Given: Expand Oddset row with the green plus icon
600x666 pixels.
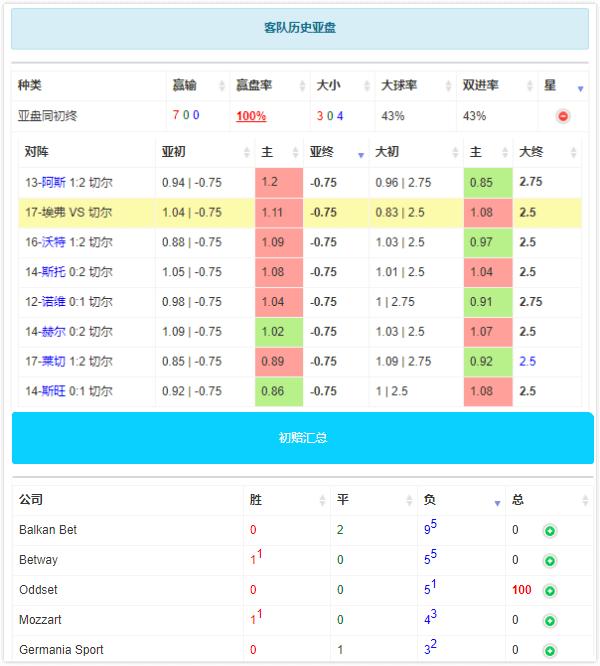Looking at the screenshot, I should pos(549,590).
